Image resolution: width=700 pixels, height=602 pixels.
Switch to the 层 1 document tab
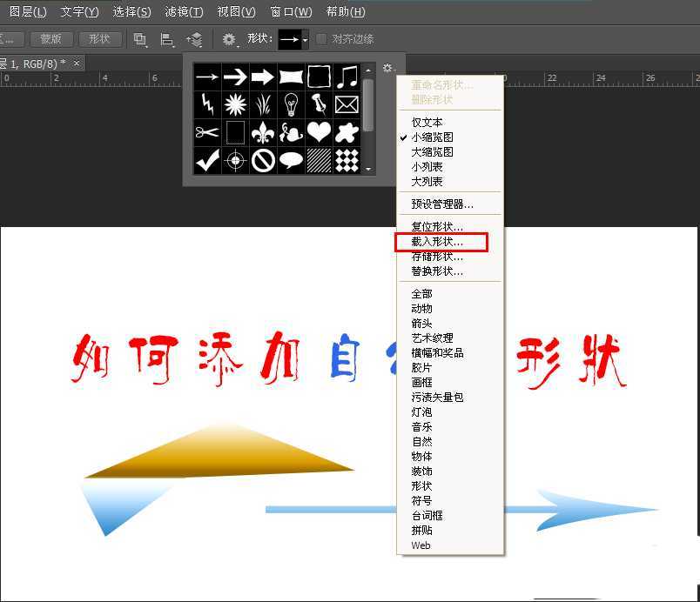pyautogui.click(x=35, y=63)
